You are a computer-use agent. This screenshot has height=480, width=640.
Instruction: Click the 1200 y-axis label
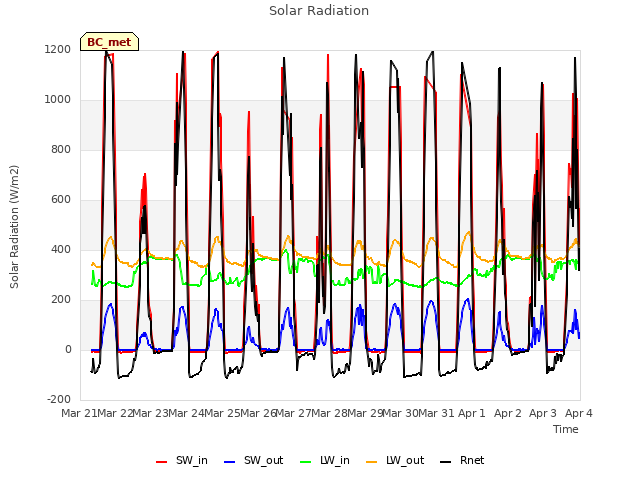[58, 49]
